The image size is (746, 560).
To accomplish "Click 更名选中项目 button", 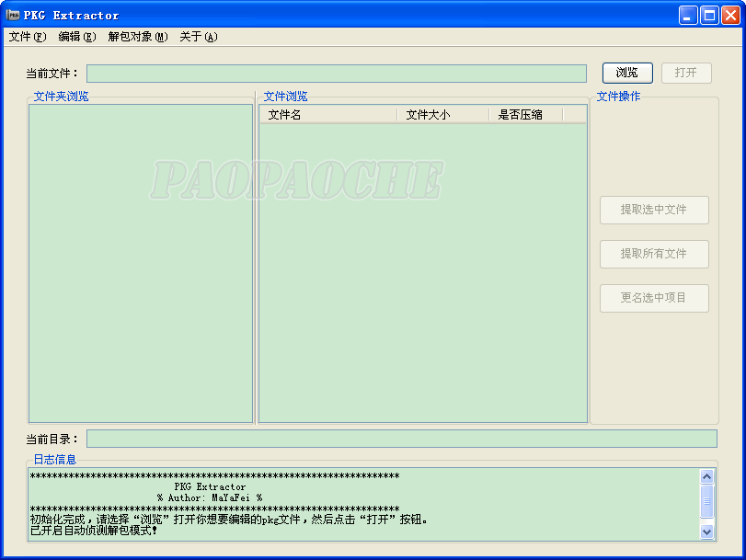I will [654, 298].
